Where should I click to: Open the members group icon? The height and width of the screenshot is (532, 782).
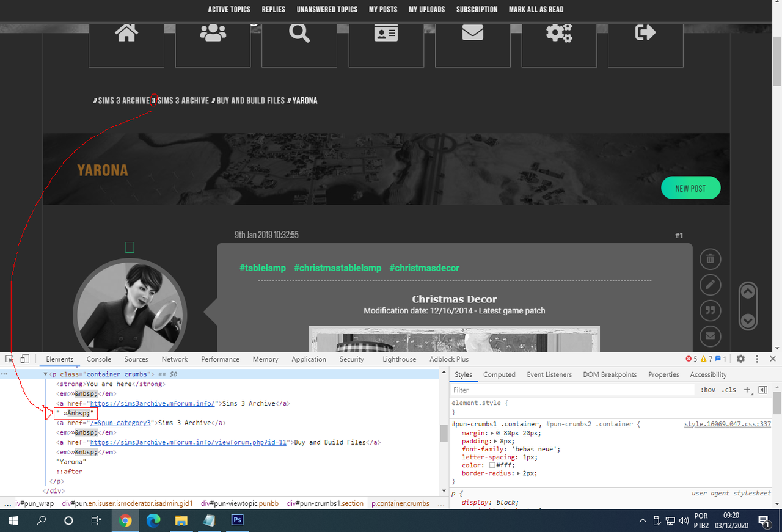(213, 32)
